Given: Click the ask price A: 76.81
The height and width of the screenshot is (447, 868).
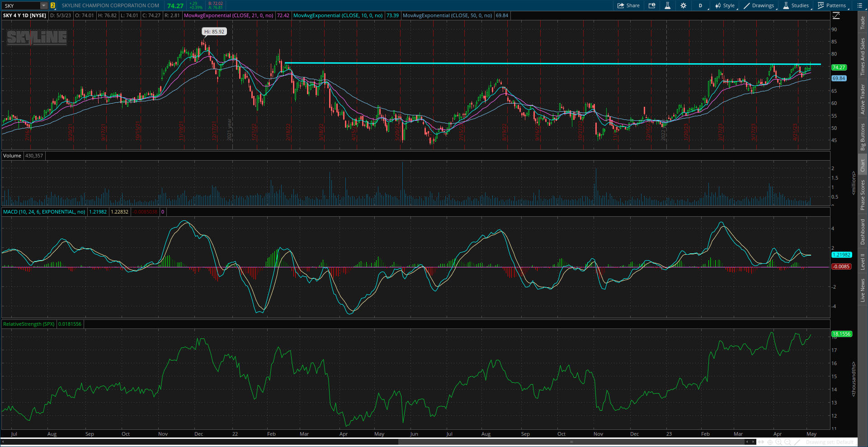Looking at the screenshot, I should click(x=216, y=8).
